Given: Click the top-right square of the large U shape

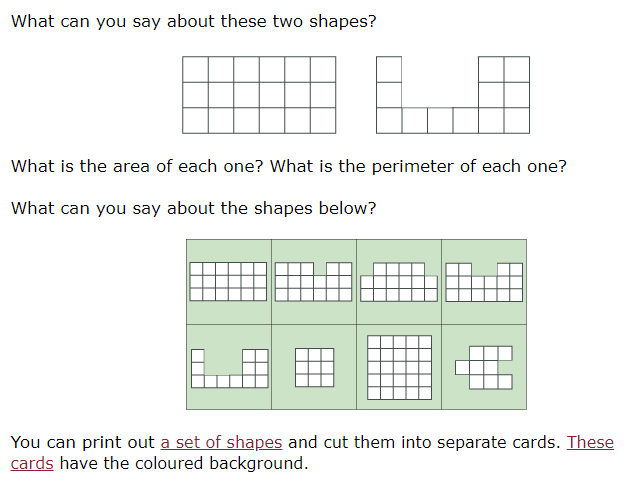Looking at the screenshot, I should point(517,69).
